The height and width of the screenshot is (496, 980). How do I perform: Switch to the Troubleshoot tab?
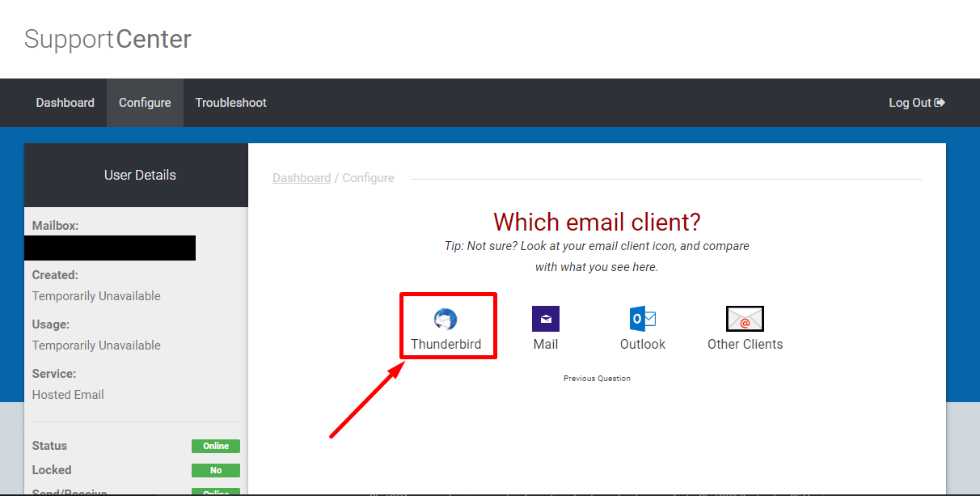[230, 102]
